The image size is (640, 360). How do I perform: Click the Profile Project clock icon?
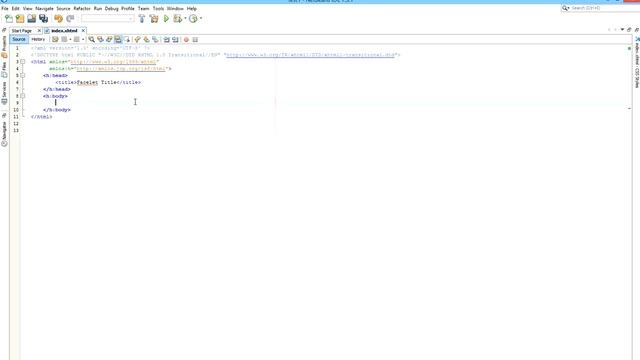pos(193,18)
